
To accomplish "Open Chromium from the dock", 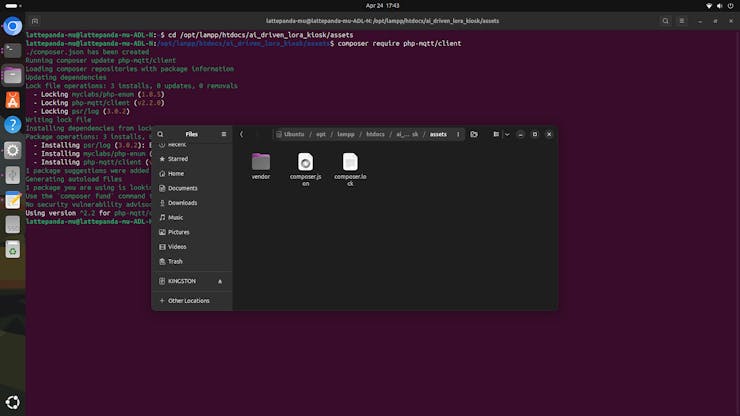I will click(13, 25).
